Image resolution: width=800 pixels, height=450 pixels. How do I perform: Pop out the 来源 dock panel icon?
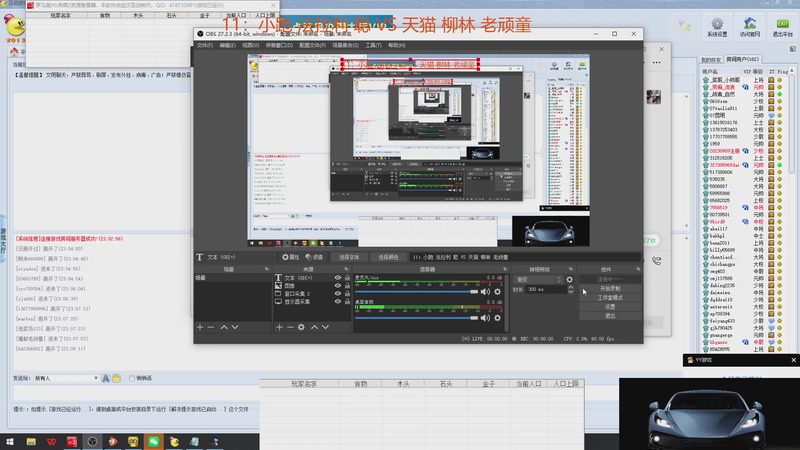[x=346, y=269]
